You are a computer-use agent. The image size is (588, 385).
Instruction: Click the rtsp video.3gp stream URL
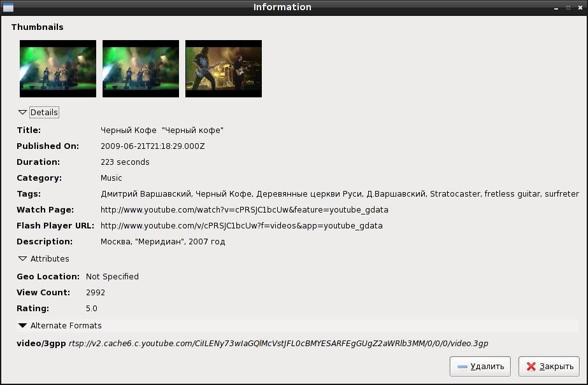tap(278, 344)
